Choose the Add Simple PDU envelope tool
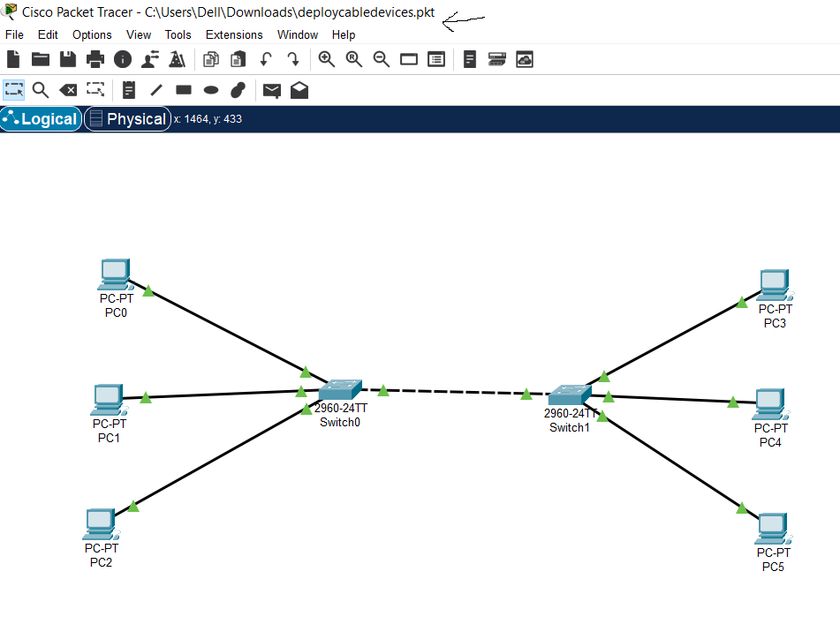840x624 pixels. (271, 89)
